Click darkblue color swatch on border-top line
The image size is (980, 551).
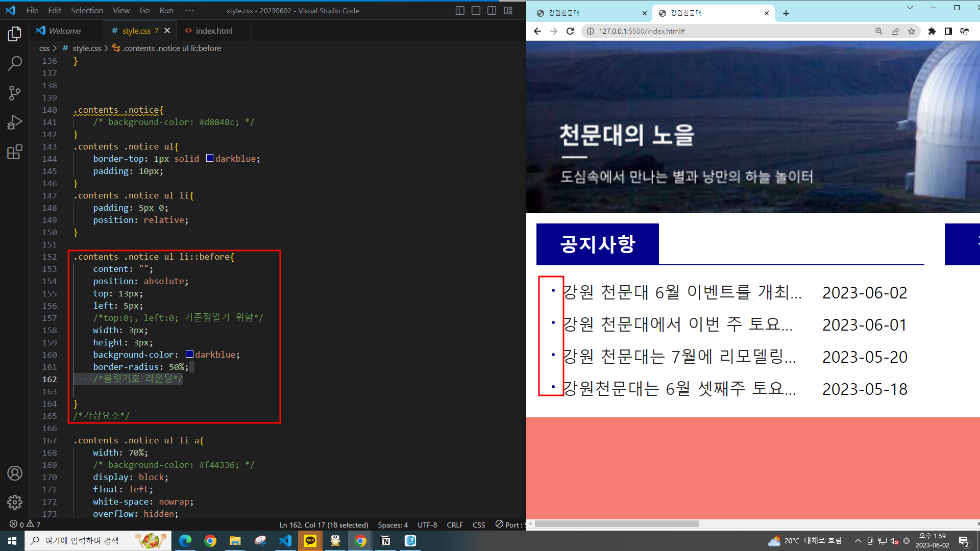coord(210,158)
